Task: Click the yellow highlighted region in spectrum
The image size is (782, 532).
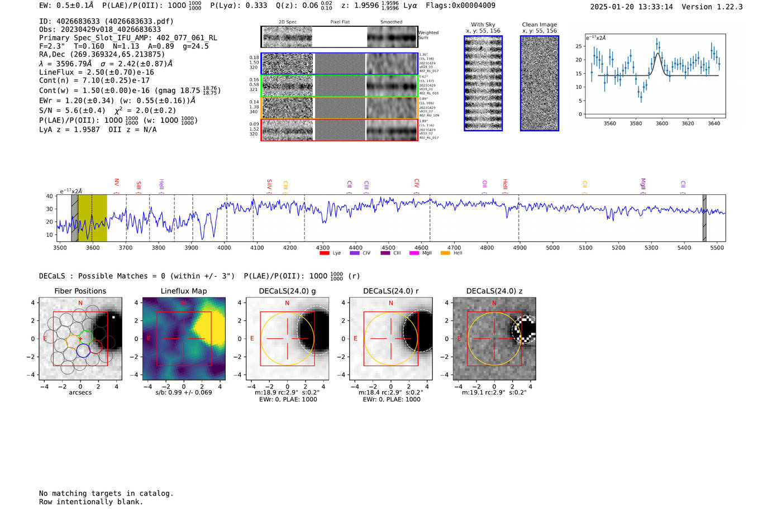Action: point(92,218)
